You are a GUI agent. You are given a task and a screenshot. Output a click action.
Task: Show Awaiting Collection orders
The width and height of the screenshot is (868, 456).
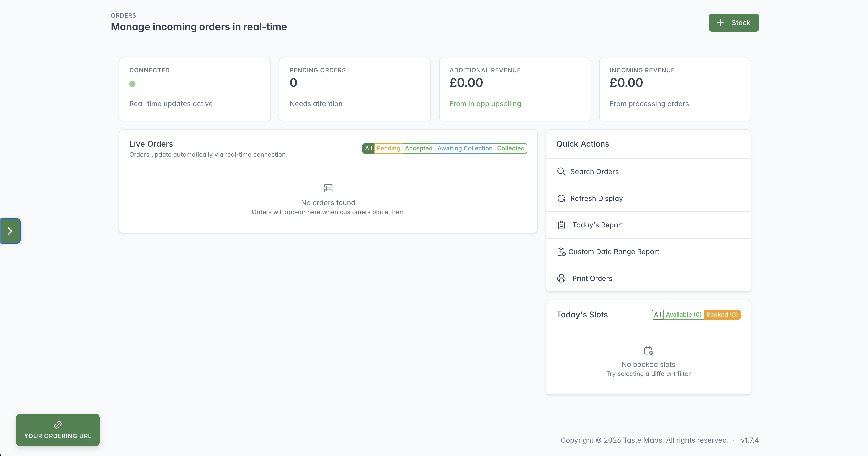(x=465, y=148)
